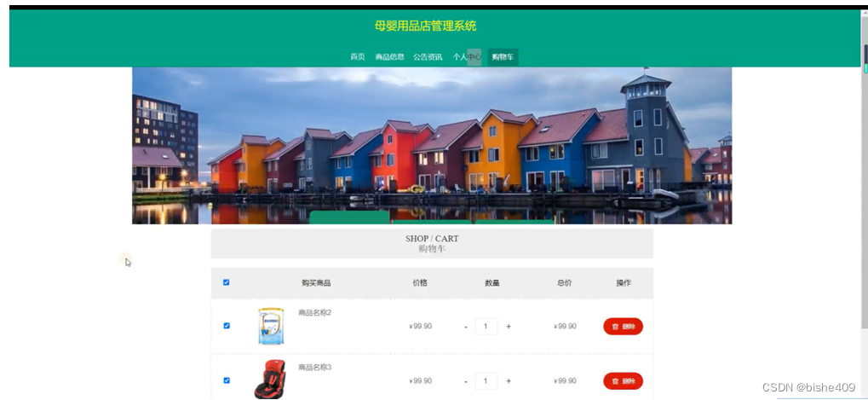
Task: Decrease quantity of 商品名称2 with minus
Action: 466,327
